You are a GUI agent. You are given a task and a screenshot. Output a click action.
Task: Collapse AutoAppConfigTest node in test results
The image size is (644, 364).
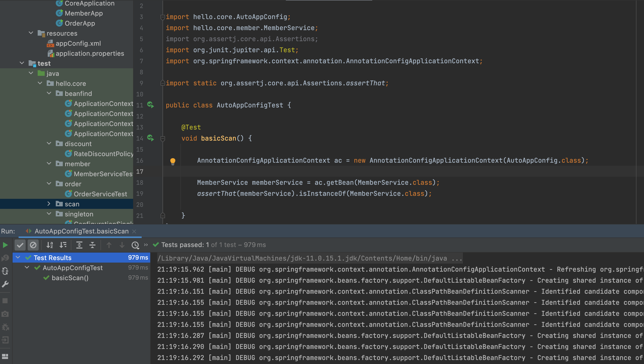pyautogui.click(x=27, y=268)
